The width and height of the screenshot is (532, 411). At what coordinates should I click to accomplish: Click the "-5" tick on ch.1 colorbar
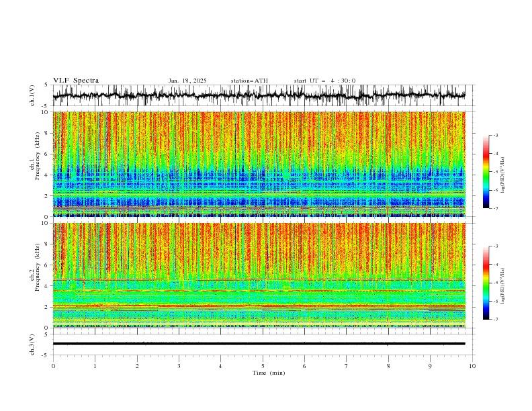coord(496,172)
